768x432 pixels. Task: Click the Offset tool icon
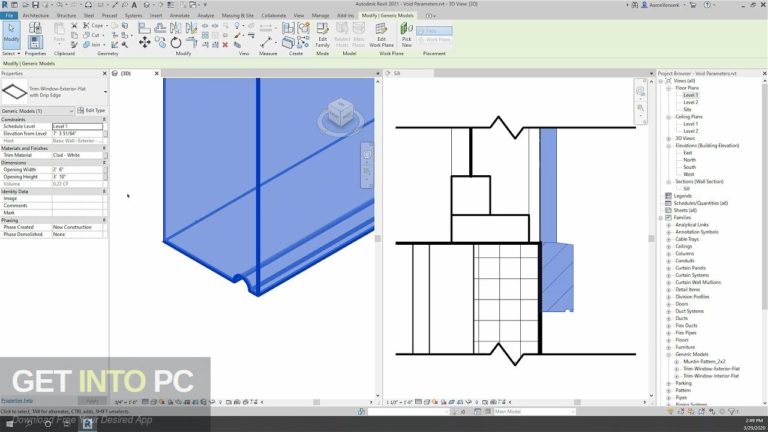(160, 28)
